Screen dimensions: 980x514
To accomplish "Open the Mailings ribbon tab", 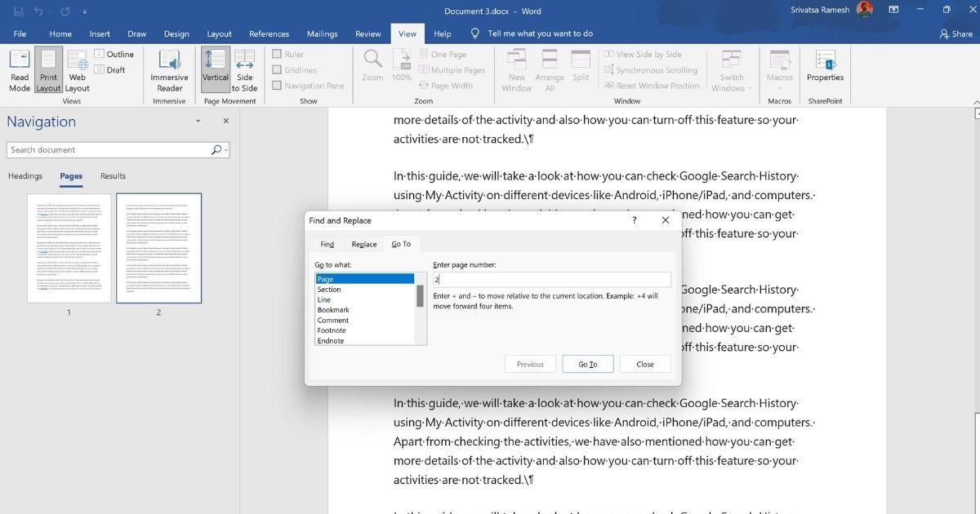I will tap(323, 34).
